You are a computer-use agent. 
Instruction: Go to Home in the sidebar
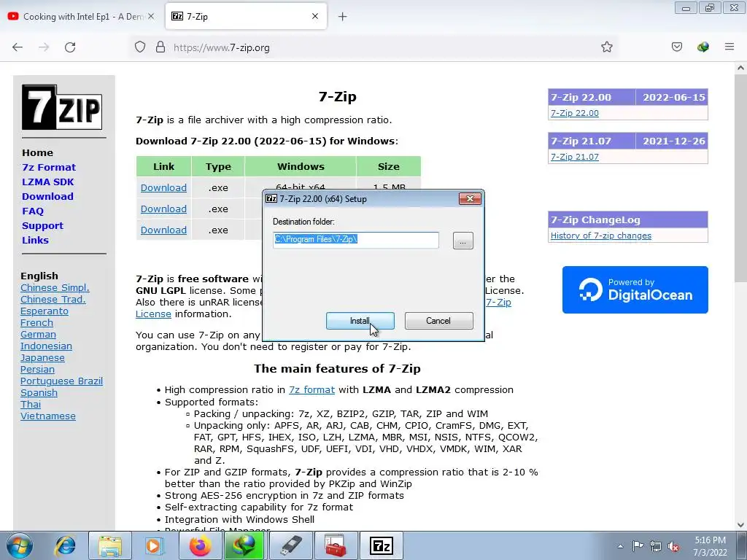tap(38, 153)
